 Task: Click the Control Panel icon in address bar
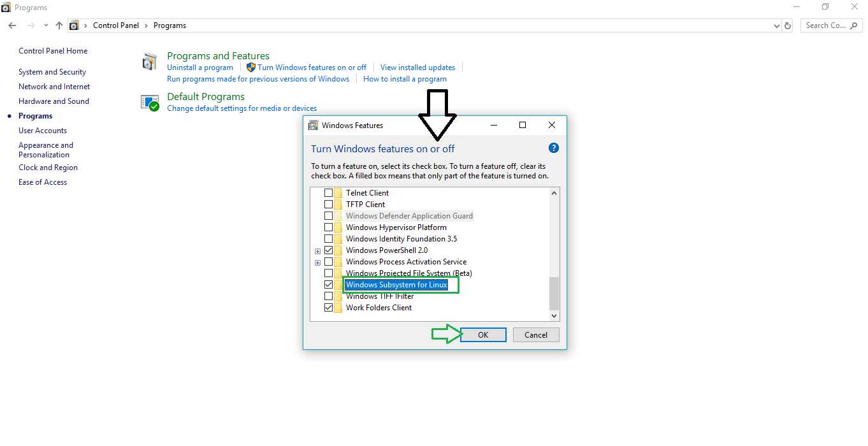[74, 25]
